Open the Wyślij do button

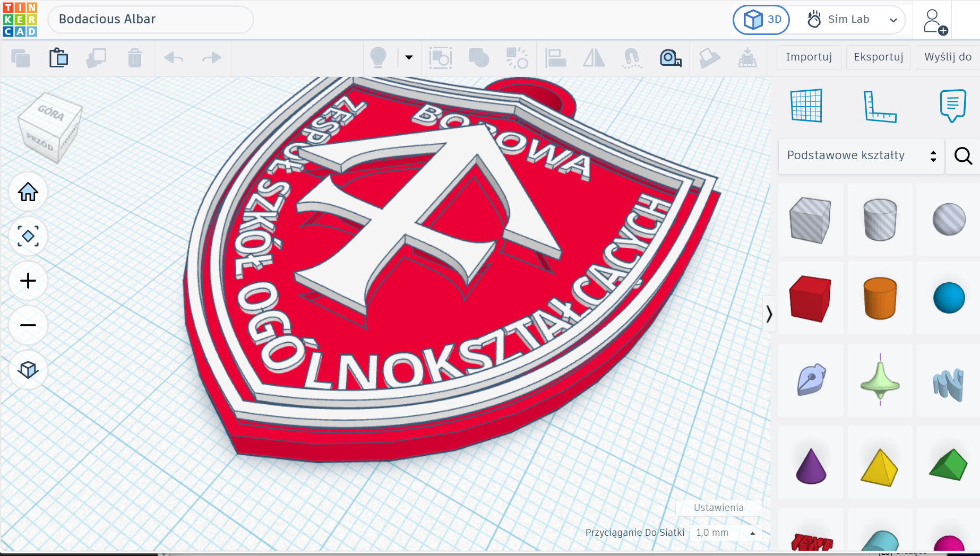[x=948, y=57]
